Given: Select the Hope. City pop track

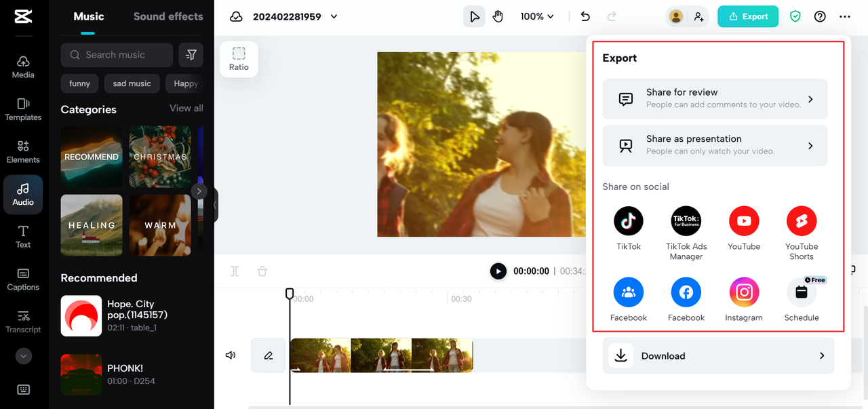Looking at the screenshot, I should point(132,316).
